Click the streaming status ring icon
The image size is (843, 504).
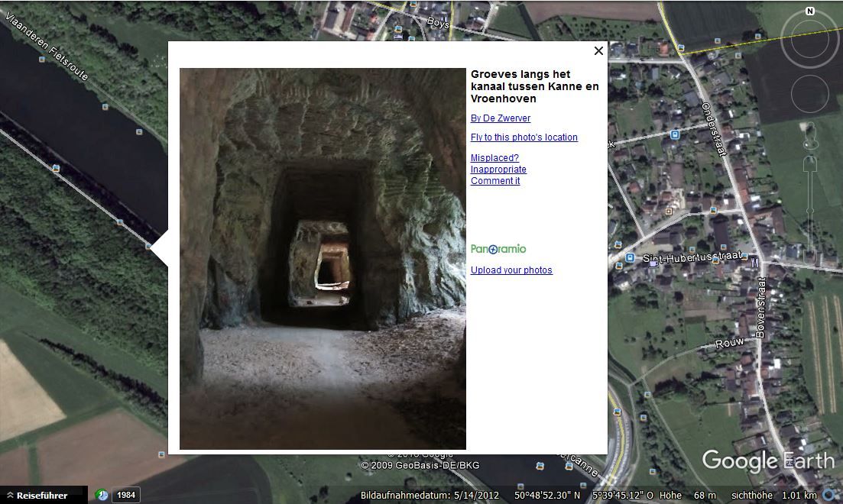click(x=829, y=495)
